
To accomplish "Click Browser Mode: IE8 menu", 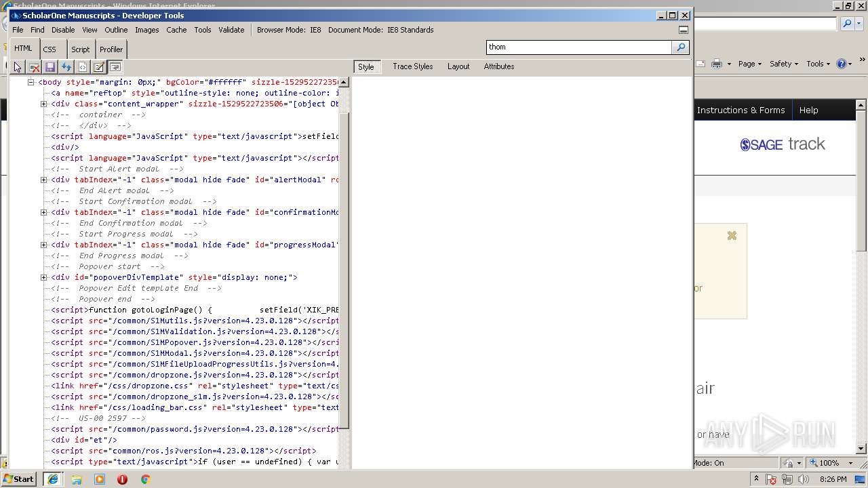I will pos(289,30).
